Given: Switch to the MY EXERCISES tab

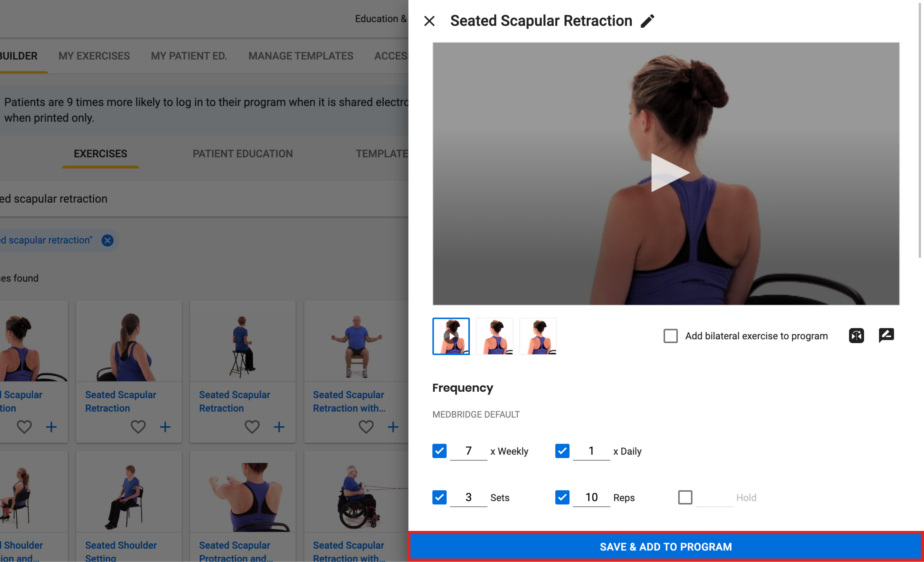Looking at the screenshot, I should click(94, 56).
